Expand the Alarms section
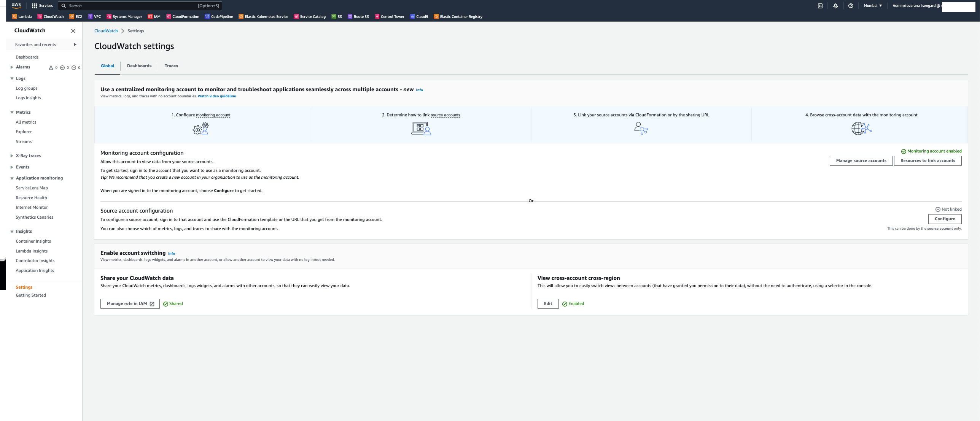The height and width of the screenshot is (421, 980). pyautogui.click(x=12, y=67)
